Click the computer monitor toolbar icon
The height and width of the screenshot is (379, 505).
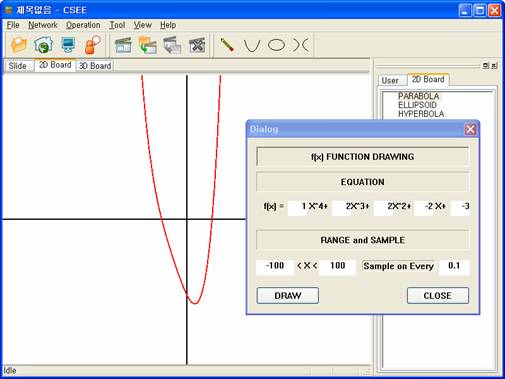click(68, 45)
